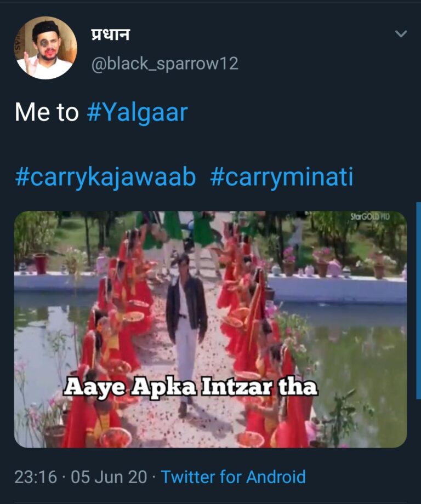Open the #carrykajawaab hashtag

(x=105, y=177)
